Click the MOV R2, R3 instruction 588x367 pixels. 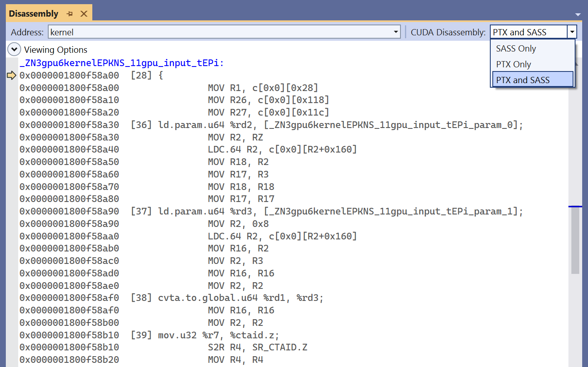pyautogui.click(x=235, y=261)
